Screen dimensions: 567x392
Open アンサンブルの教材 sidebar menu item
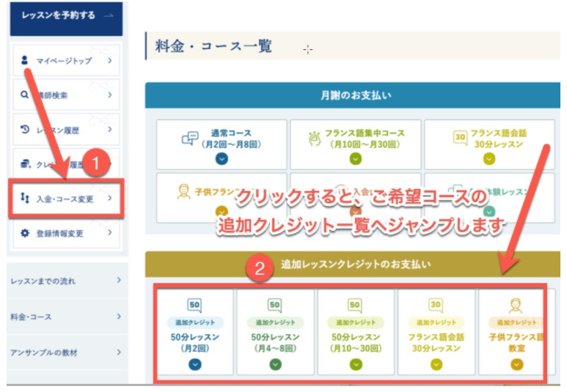click(x=65, y=352)
